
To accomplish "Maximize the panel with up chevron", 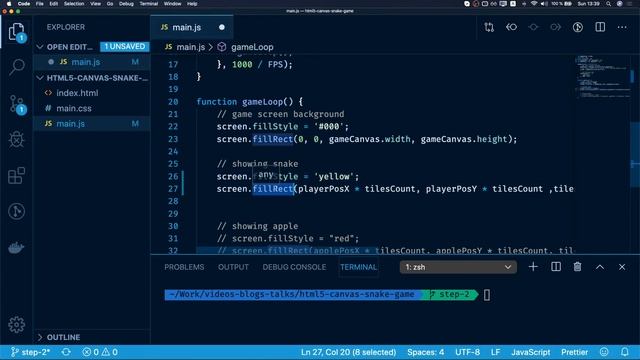I will coord(600,267).
